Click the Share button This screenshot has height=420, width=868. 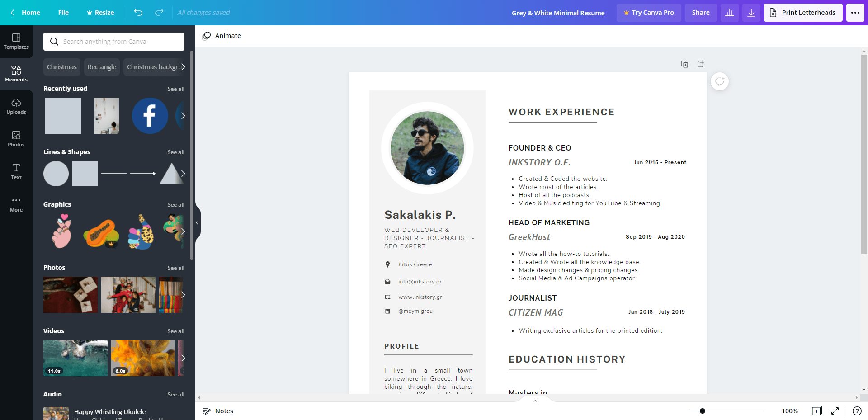(701, 13)
